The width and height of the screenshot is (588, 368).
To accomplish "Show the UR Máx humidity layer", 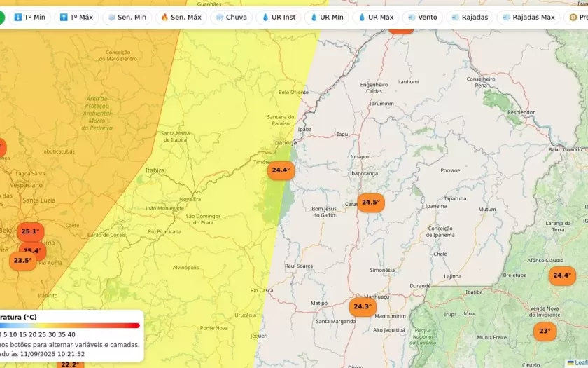I will (375, 17).
